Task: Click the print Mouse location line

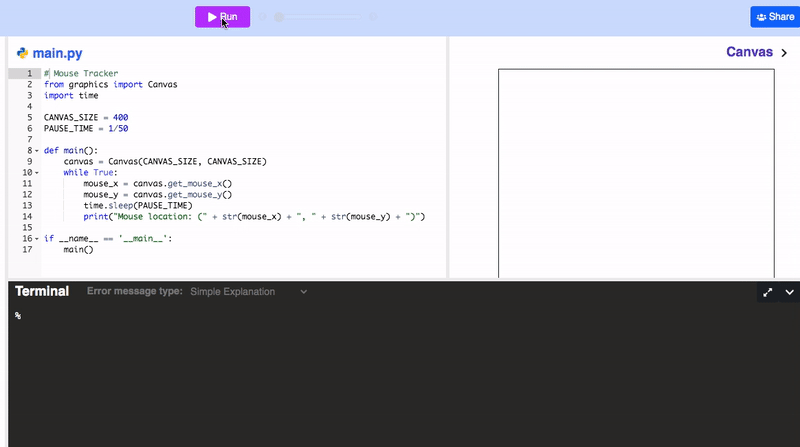Action: pyautogui.click(x=254, y=217)
